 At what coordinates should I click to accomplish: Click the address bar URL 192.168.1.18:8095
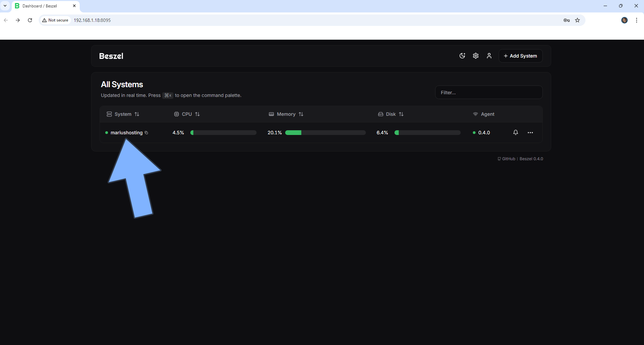point(92,20)
